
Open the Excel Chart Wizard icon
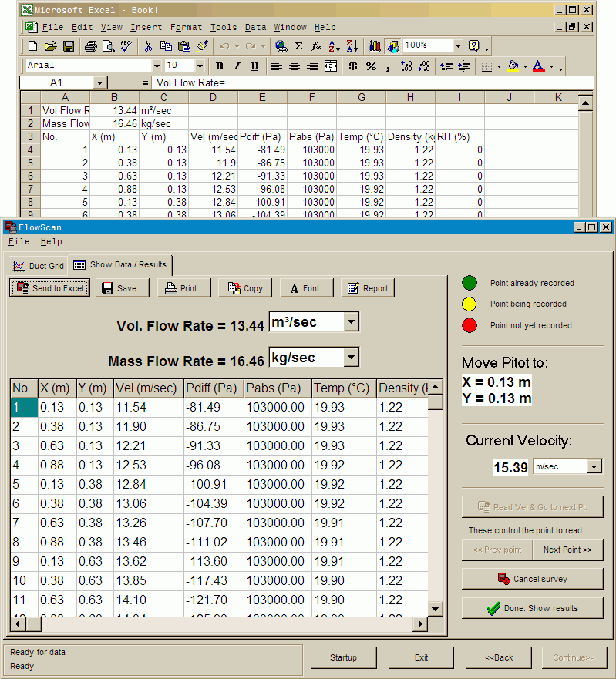coord(375,46)
